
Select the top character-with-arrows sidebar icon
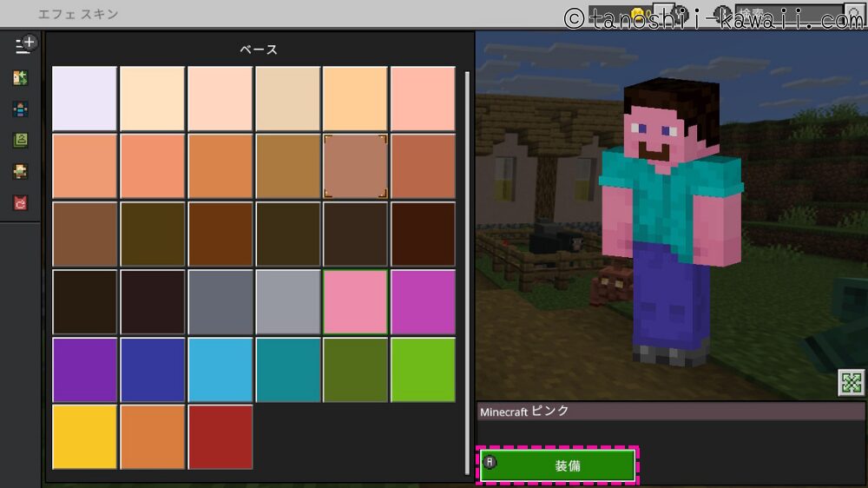click(21, 78)
